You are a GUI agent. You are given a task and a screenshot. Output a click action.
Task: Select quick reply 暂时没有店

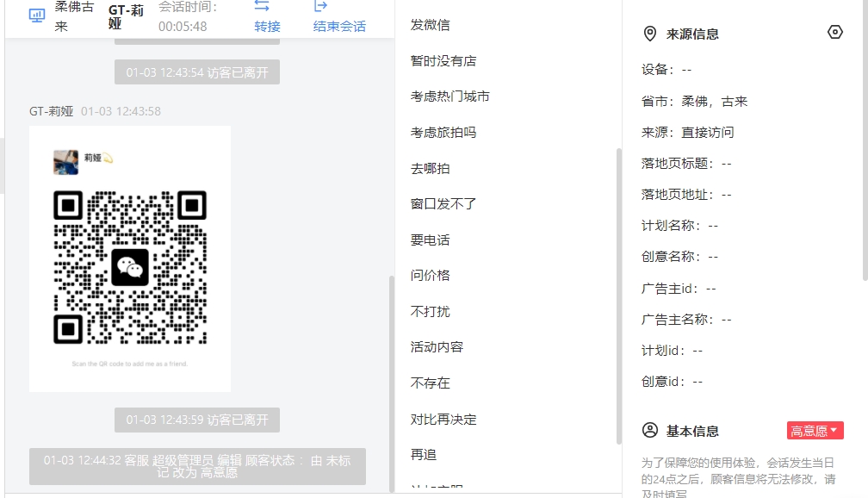[x=443, y=61]
